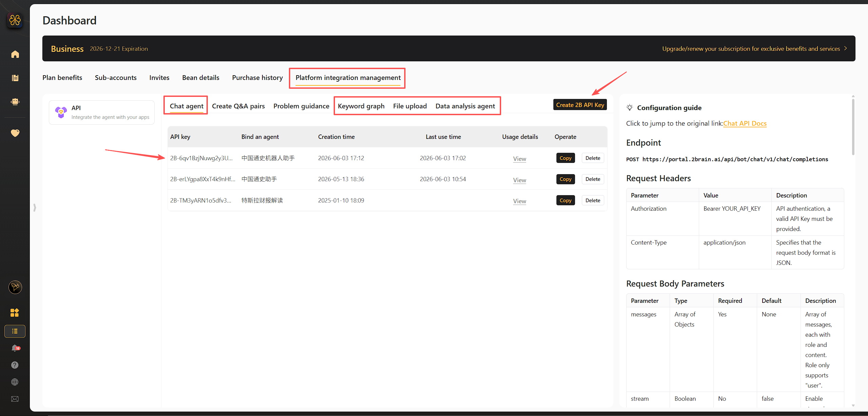Select Keyword graph tab
This screenshot has width=868, height=416.
(361, 106)
